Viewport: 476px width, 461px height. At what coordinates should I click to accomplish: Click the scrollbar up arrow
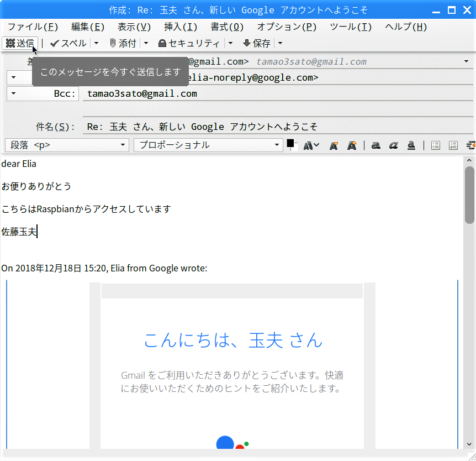pyautogui.click(x=469, y=160)
